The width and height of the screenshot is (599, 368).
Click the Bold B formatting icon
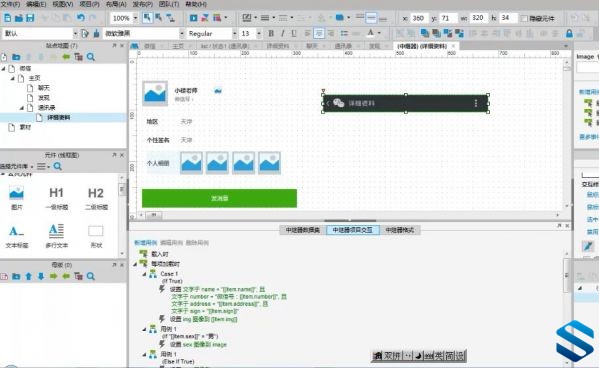[271, 34]
